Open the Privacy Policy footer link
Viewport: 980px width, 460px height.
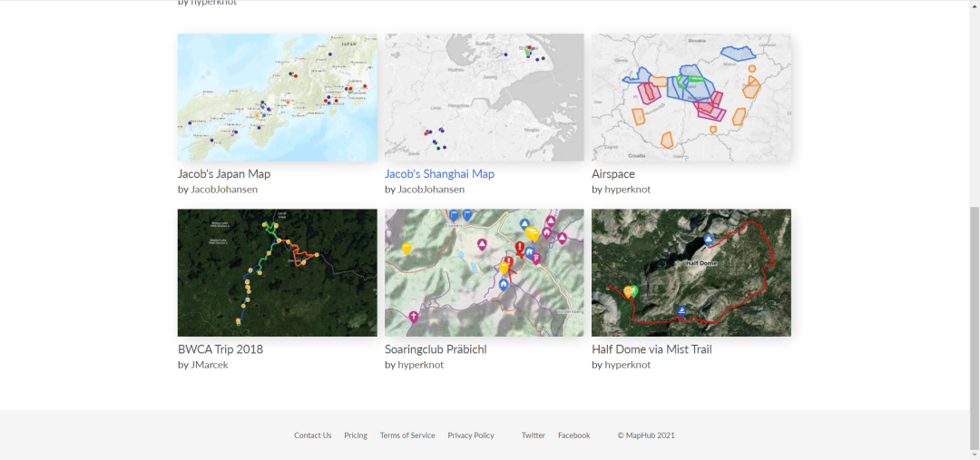coord(471,436)
